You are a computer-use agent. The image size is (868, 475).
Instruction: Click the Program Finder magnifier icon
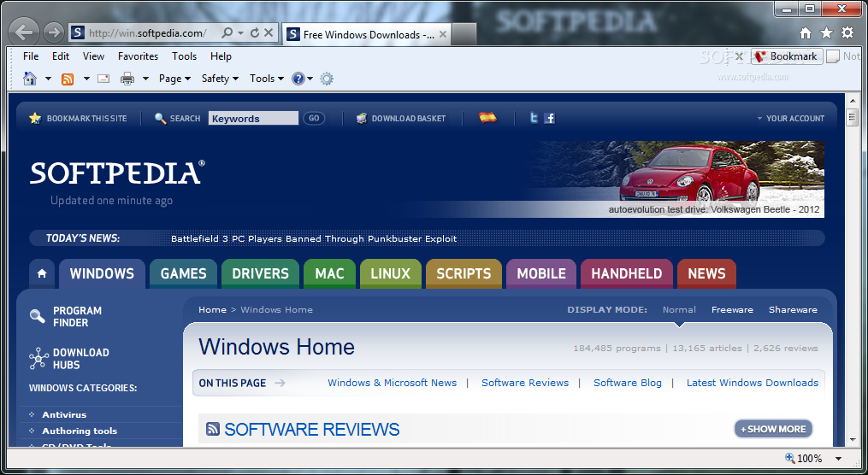click(37, 316)
